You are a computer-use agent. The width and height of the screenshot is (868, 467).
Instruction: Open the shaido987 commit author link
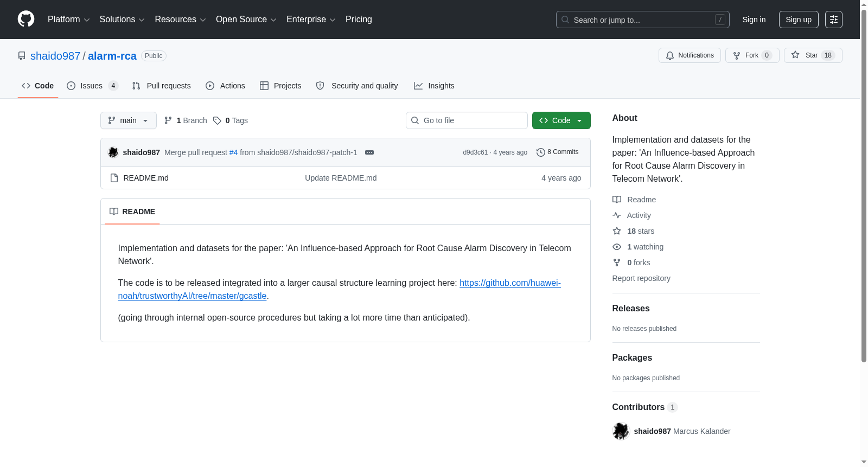click(142, 152)
